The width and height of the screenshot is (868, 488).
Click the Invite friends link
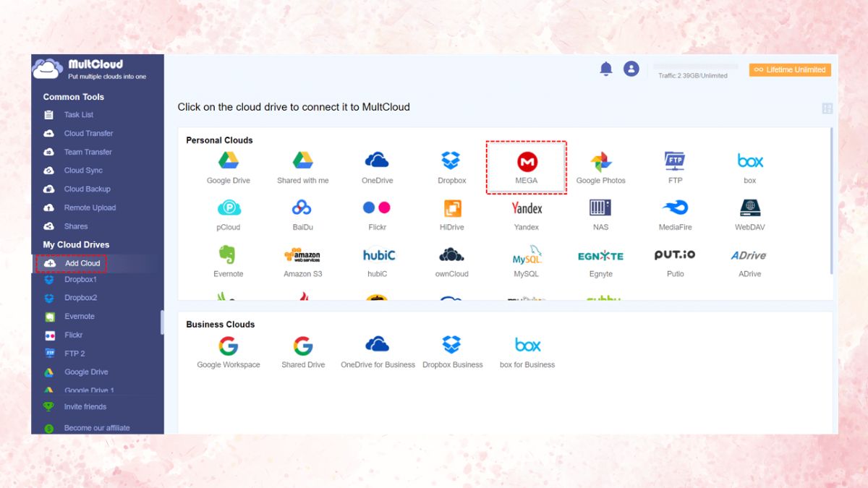(x=86, y=406)
